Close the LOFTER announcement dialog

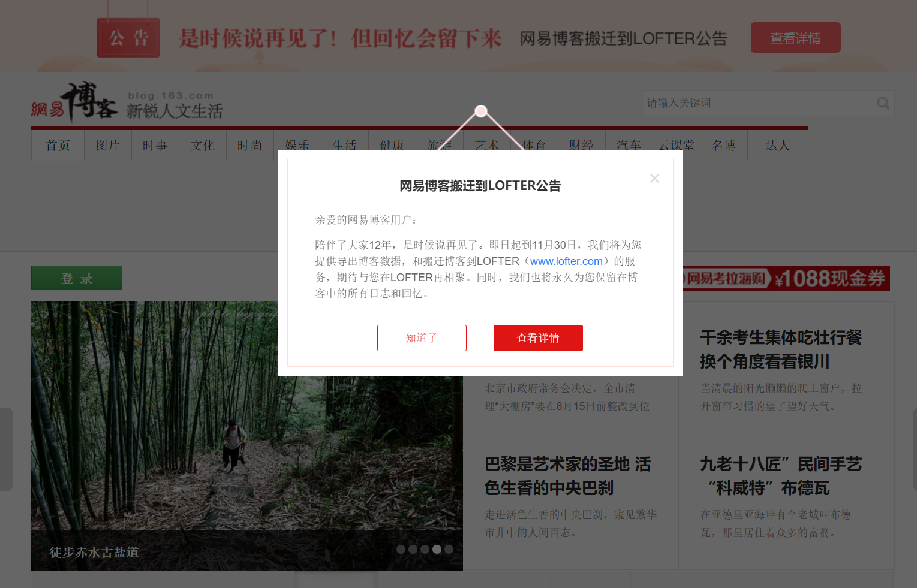654,178
